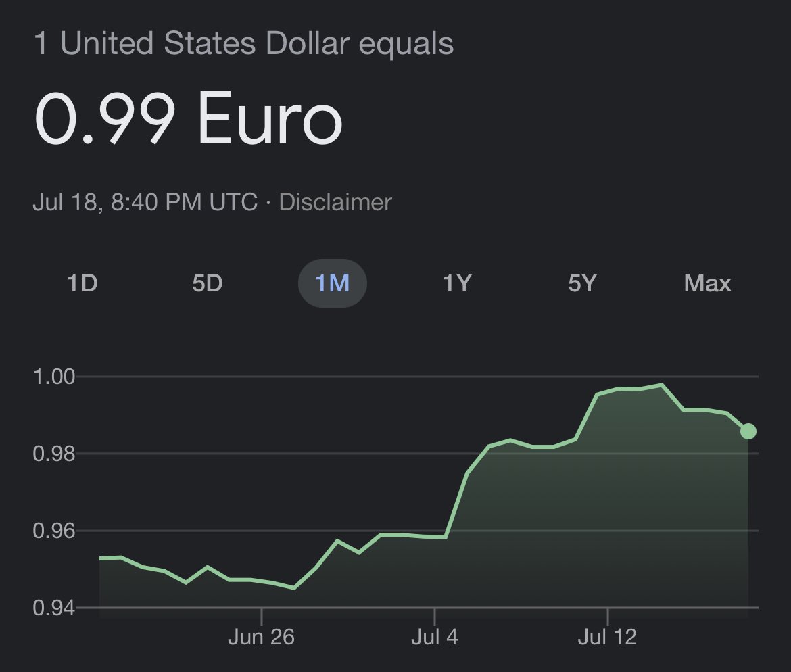This screenshot has width=791, height=672.
Task: Show the 5Y chart range
Action: tap(582, 283)
